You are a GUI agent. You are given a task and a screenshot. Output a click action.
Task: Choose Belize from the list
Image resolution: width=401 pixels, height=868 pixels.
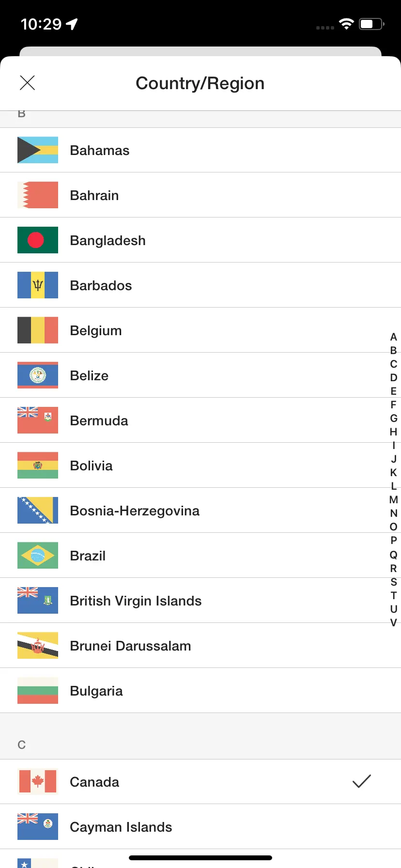[200, 375]
